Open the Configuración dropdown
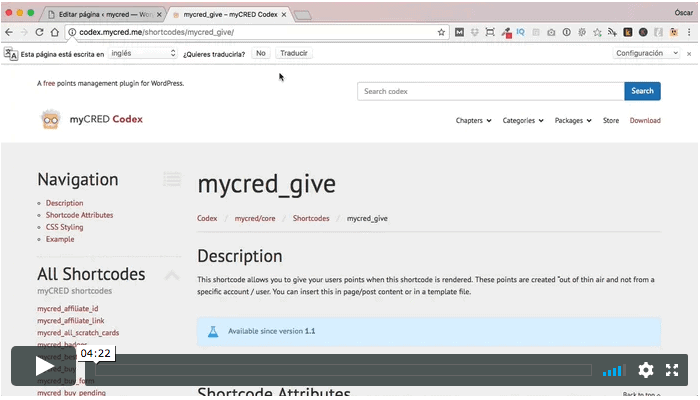Viewport: 700px width, 400px height. coord(647,53)
